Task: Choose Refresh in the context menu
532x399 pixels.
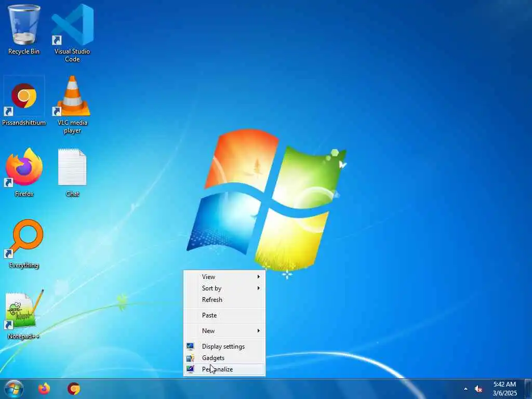Action: point(224,300)
